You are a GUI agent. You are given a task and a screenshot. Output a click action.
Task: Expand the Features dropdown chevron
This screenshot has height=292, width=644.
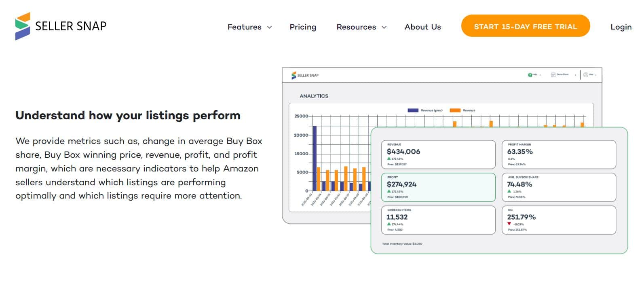(x=269, y=27)
